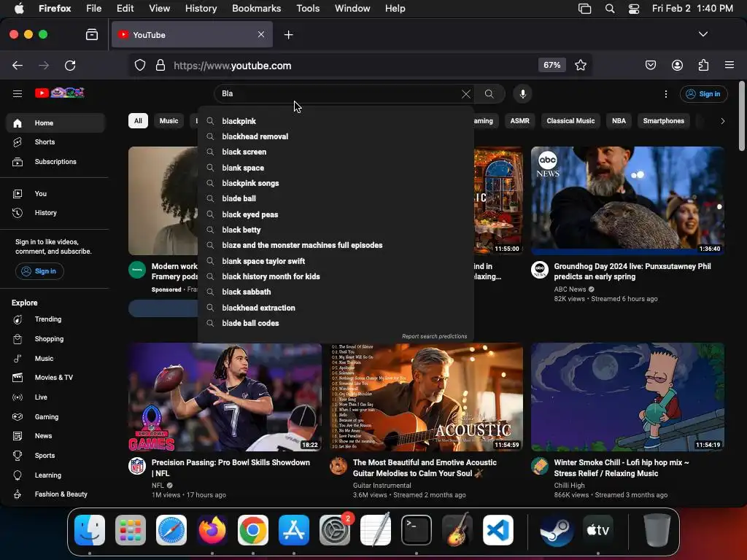The width and height of the screenshot is (747, 560).
Task: Filter by Smartphones chip
Action: tap(664, 121)
